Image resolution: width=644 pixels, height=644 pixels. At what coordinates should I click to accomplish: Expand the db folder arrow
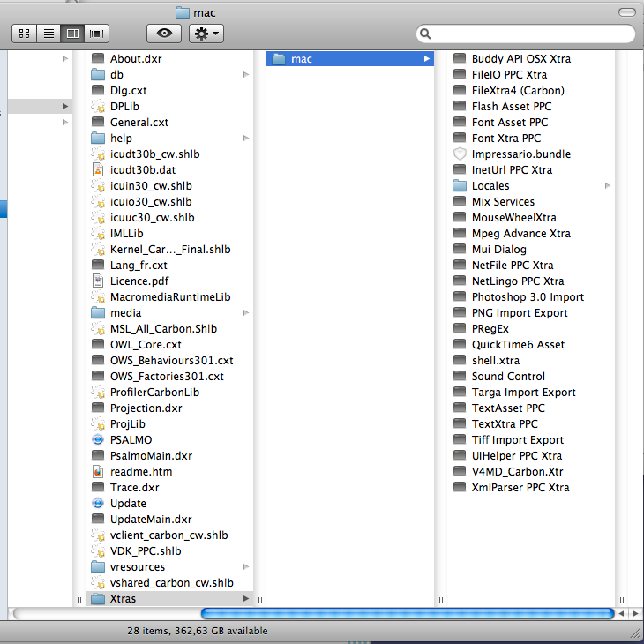[246, 74]
